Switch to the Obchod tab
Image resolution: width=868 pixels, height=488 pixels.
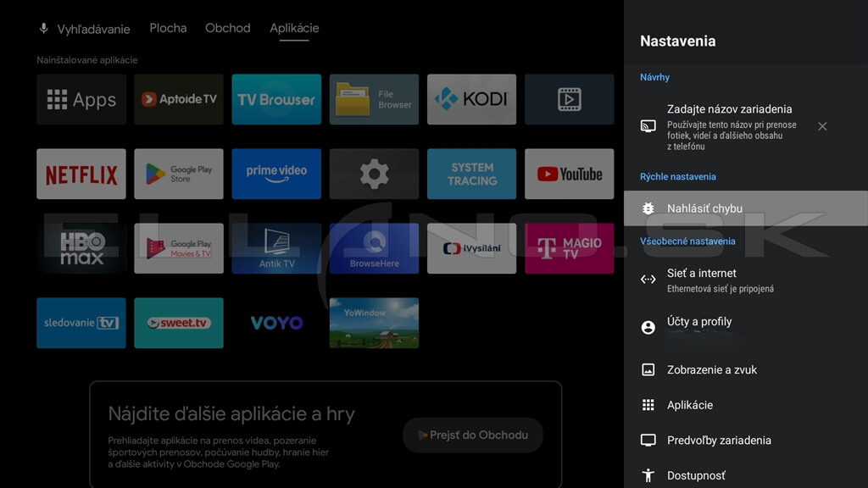click(228, 28)
